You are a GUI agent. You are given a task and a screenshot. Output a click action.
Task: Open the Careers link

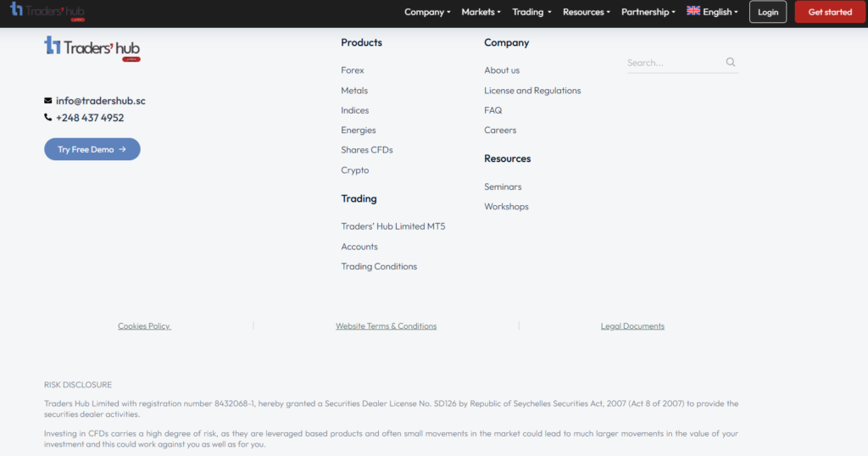(x=500, y=130)
